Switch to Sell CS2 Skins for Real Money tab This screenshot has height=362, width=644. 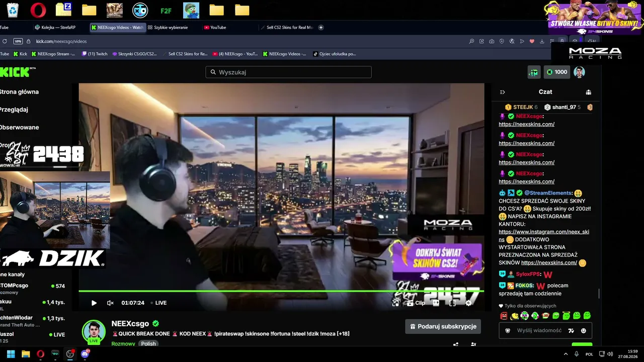click(x=287, y=27)
